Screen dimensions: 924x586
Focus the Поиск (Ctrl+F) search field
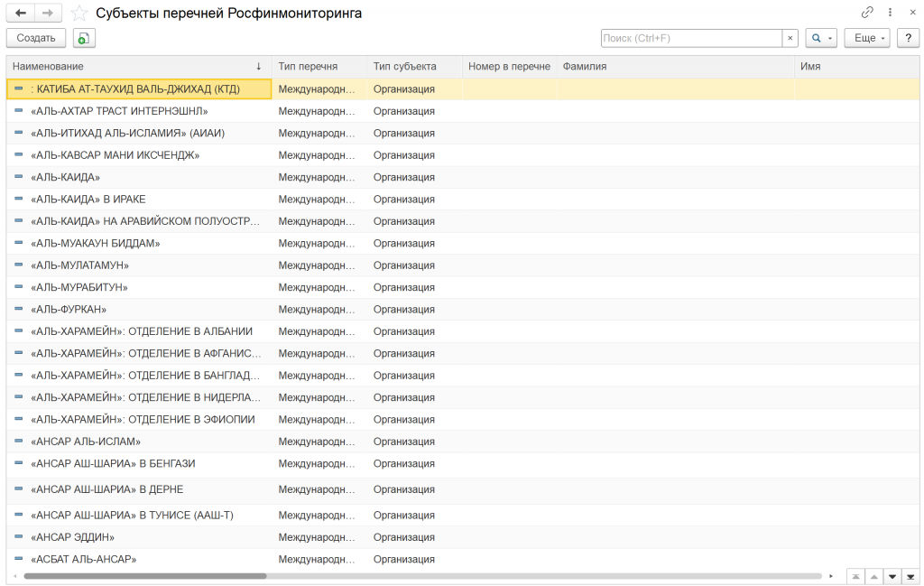(692, 38)
